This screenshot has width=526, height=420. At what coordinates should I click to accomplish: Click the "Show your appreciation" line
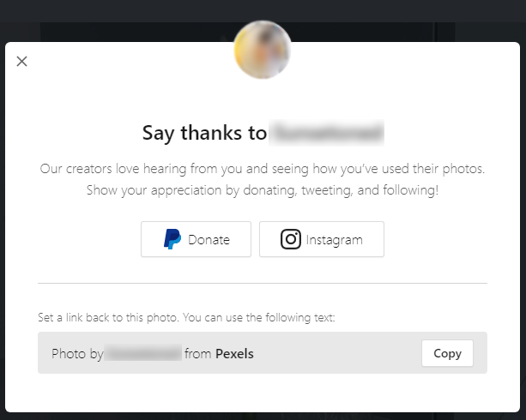coord(263,189)
